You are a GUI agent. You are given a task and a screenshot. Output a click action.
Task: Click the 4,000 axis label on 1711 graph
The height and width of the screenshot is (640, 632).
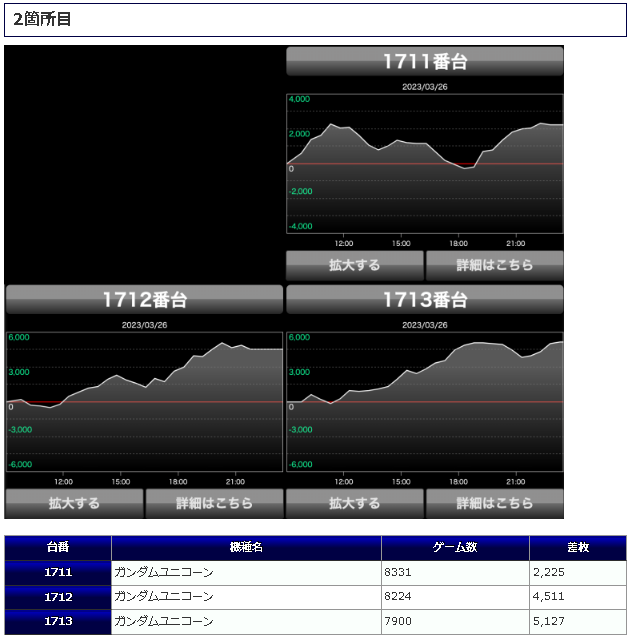tap(299, 99)
